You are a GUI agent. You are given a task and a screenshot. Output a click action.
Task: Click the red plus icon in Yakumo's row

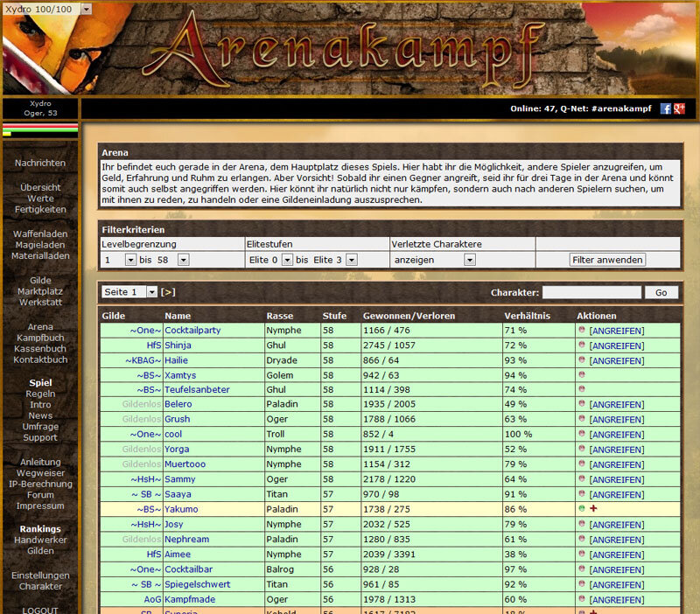coord(593,508)
